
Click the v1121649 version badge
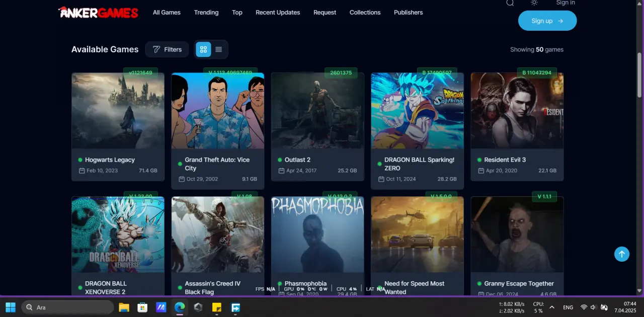point(140,73)
